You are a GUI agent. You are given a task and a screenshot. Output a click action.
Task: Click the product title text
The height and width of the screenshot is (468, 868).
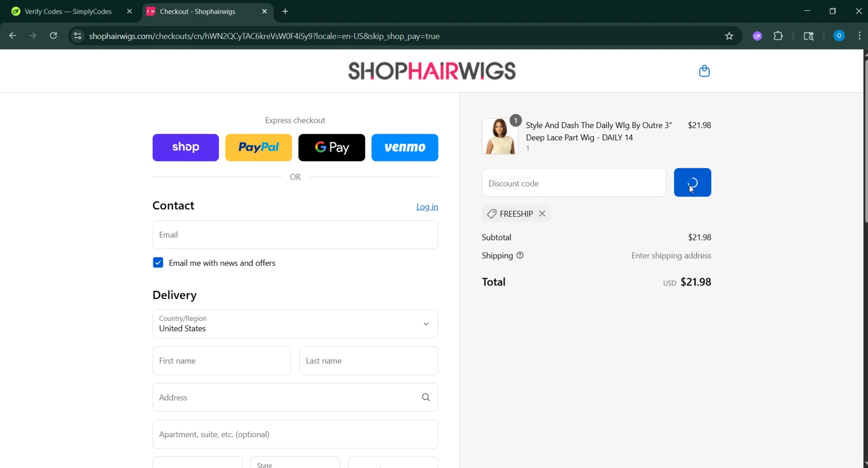coord(599,131)
